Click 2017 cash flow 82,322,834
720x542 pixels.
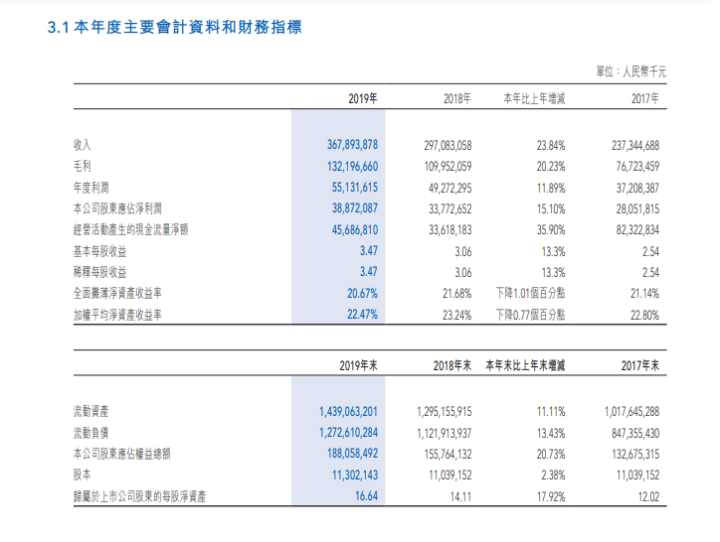pos(638,230)
